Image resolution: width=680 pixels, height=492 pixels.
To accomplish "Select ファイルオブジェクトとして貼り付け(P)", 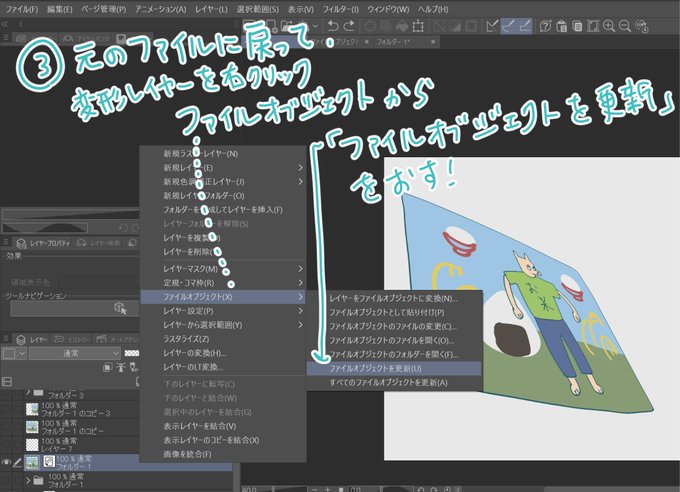I will pos(394,312).
